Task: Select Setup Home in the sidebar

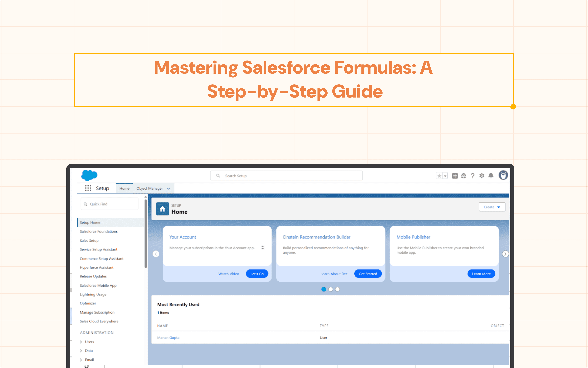Action: [110, 222]
